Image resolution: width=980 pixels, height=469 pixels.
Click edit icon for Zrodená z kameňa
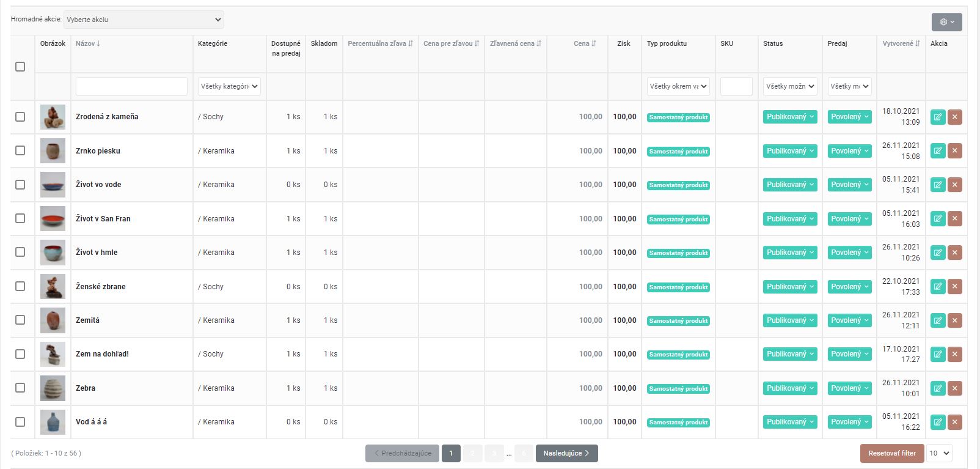tap(937, 117)
